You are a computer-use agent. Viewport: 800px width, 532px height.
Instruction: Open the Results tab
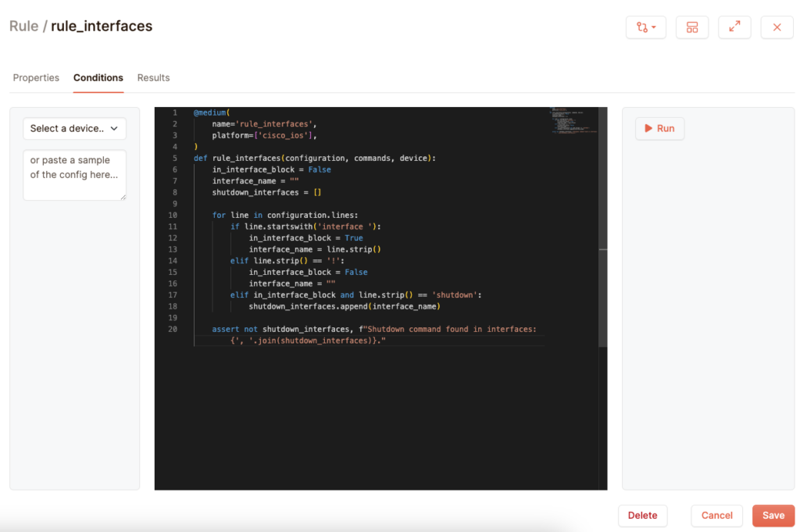coord(153,78)
